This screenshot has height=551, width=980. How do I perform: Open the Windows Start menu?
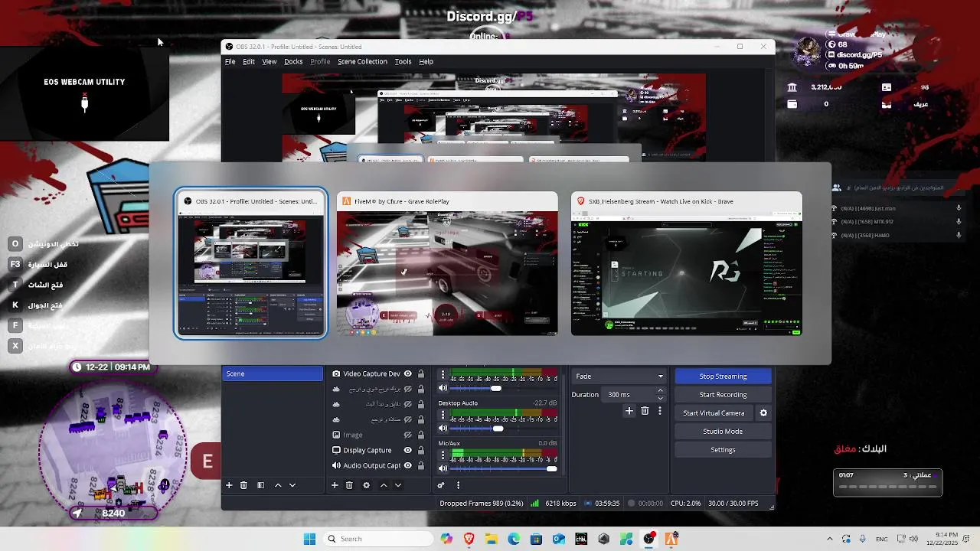pos(309,539)
